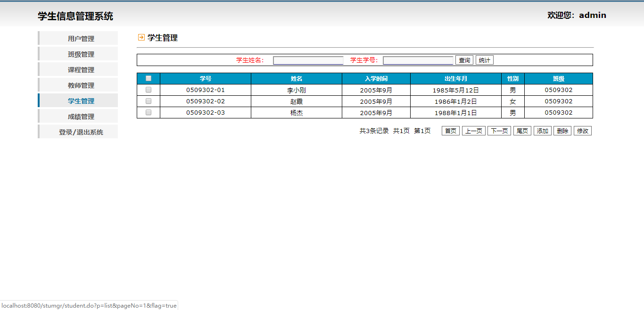Click the 统计 statistics button
Viewport: 644px width, 310px height.
point(484,60)
